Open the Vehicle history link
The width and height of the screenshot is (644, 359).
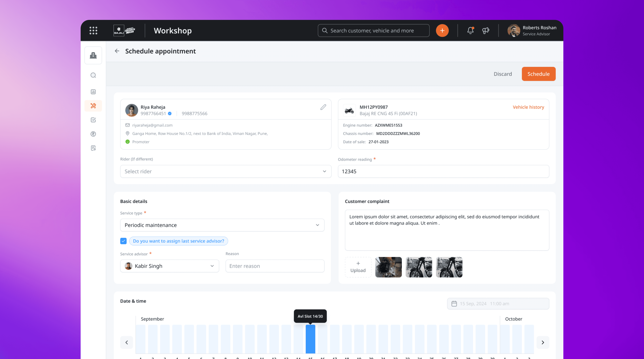point(528,107)
